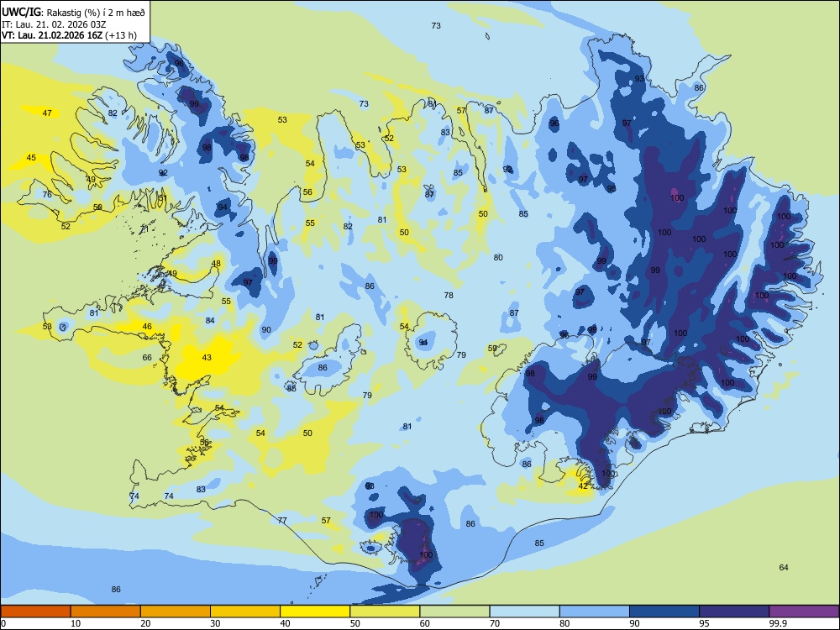Image resolution: width=840 pixels, height=630 pixels.
Task: Select the '20' legend tick label
Action: 145,623
